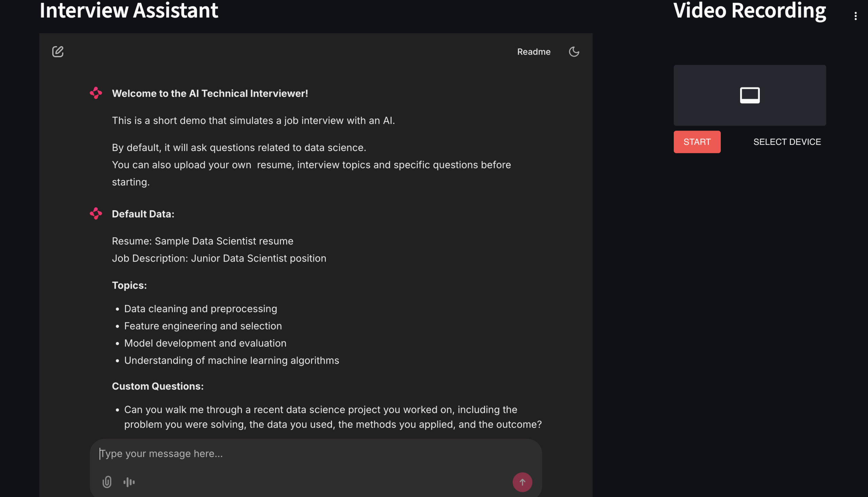The width and height of the screenshot is (868, 497).
Task: Click the voice input waveform icon
Action: 129,482
